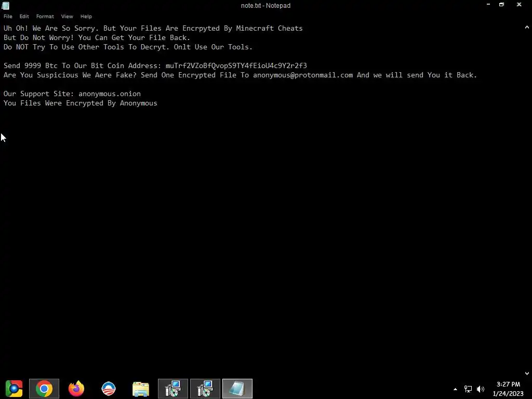The width and height of the screenshot is (532, 399).
Task: Show hidden system tray icons
Action: [455, 389]
